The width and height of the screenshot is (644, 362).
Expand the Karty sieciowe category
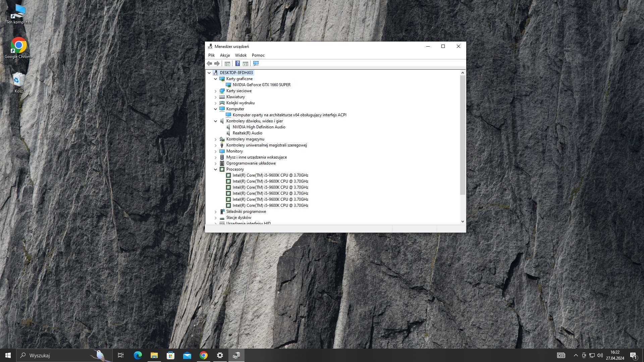215,91
